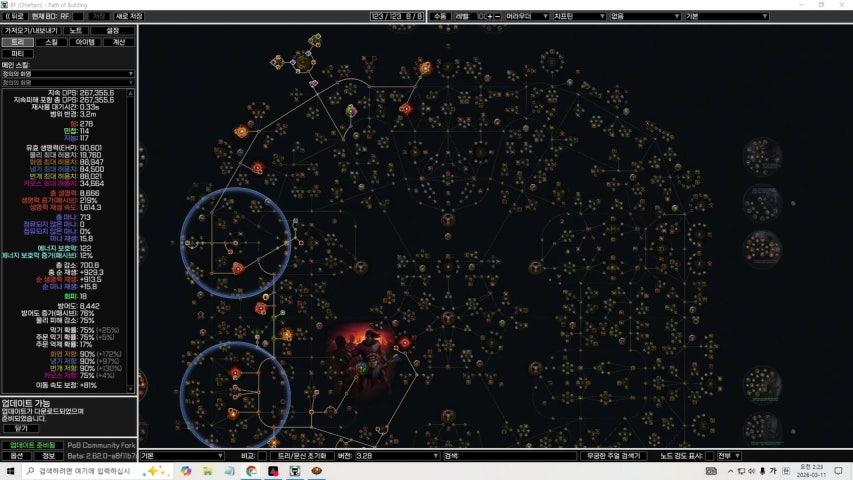This screenshot has height=480, width=853.
Task: Click the 트리/문신 초기화 reset button
Action: click(x=301, y=456)
